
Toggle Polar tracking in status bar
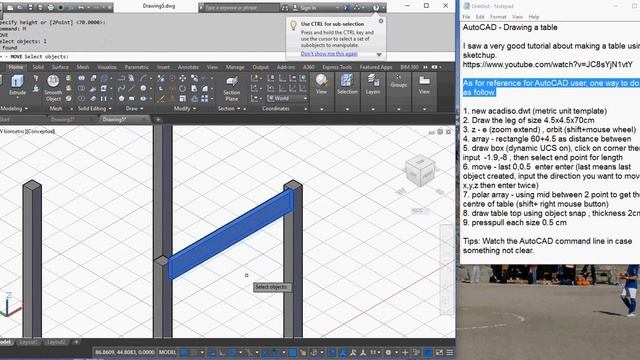click(x=232, y=352)
